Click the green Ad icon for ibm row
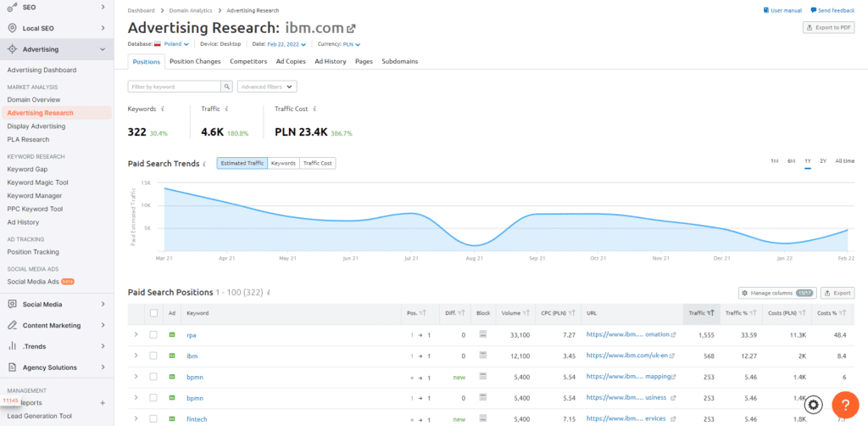 (x=171, y=356)
